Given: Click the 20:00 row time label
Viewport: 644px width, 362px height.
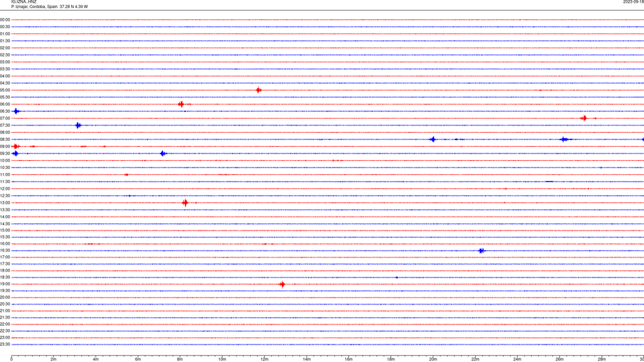Looking at the screenshot, I should pos(5,298).
